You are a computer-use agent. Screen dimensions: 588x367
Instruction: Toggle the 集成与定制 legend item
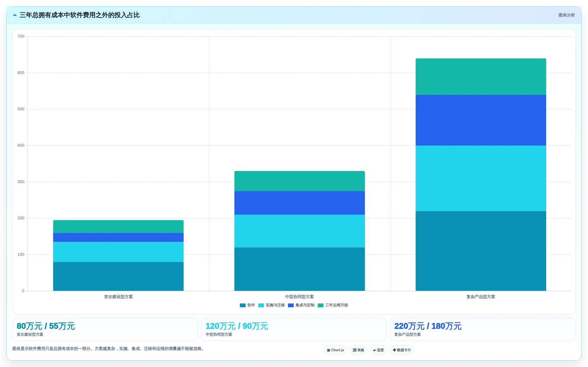tap(301, 305)
